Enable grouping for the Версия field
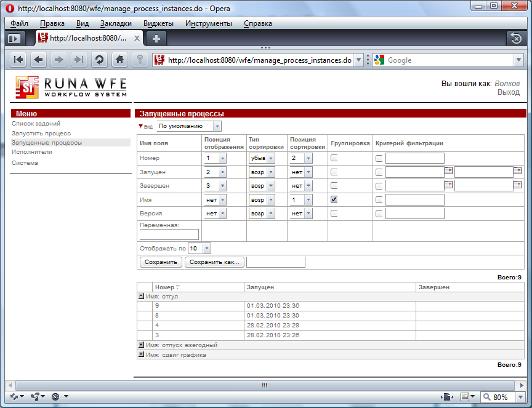 334,214
